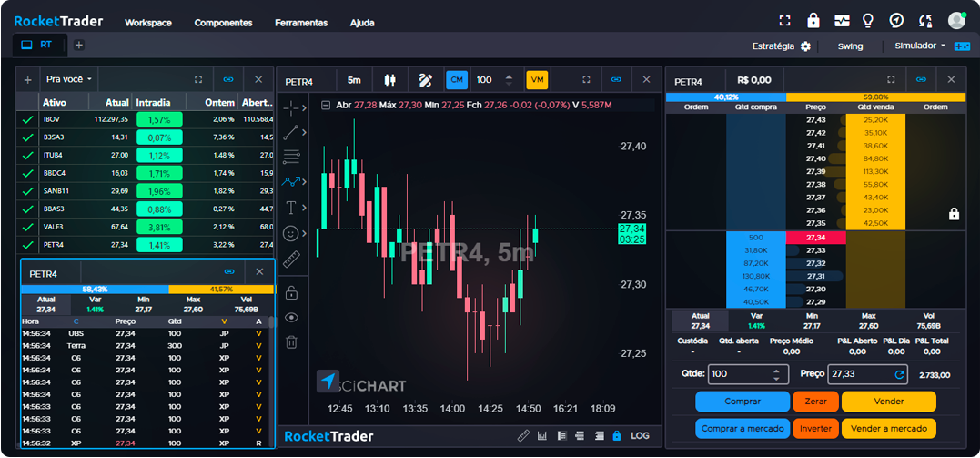Click the link icon in Times & Trades panel
The image size is (980, 458).
click(x=229, y=271)
